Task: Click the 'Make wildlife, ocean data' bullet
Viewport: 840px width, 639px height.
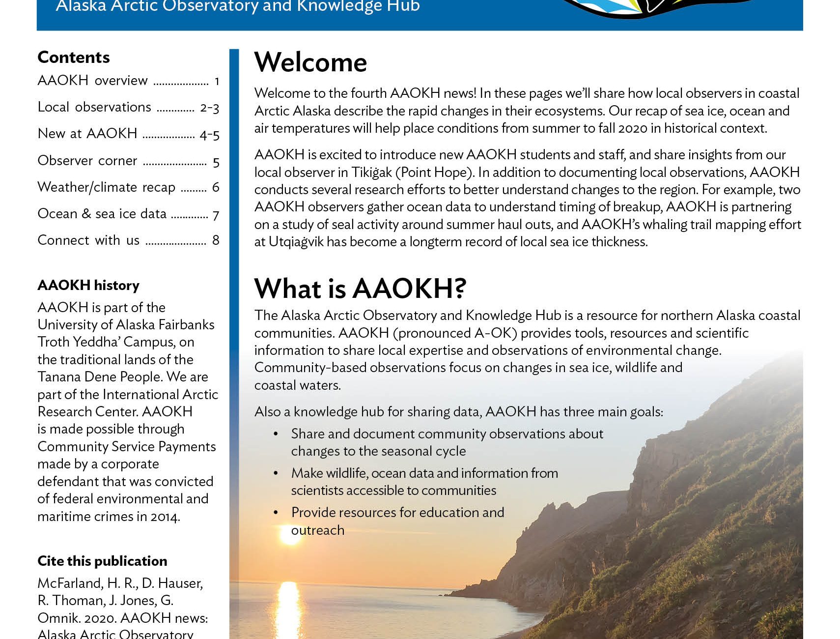Action: 424,482
